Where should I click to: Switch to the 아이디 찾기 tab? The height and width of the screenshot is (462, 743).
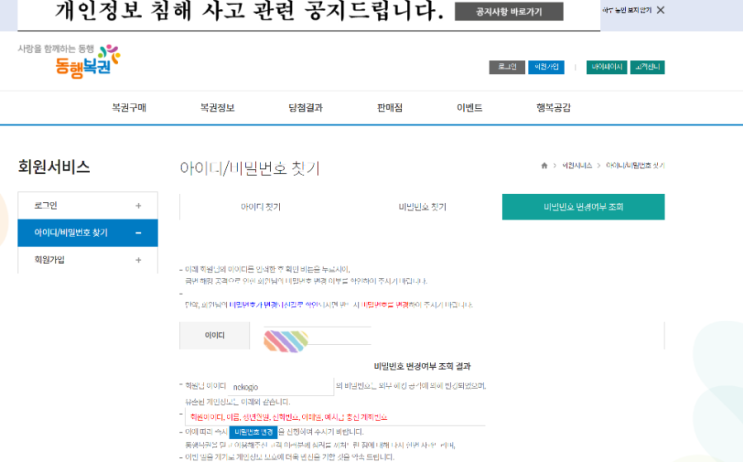tap(260, 207)
